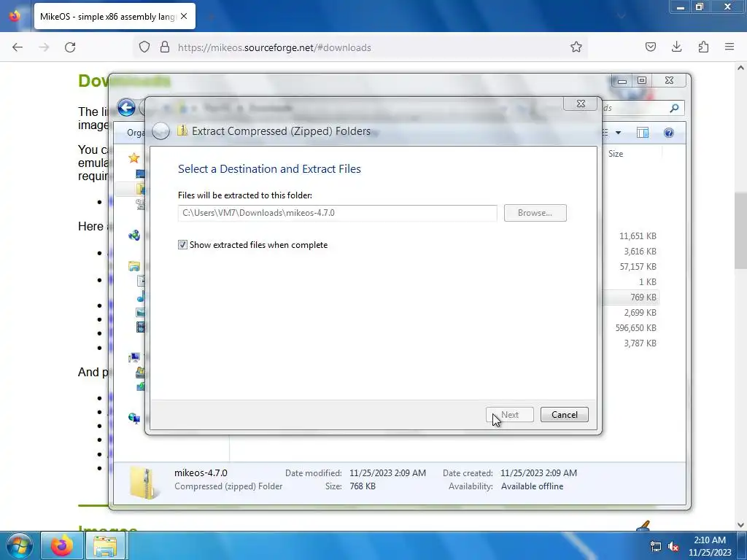Click the wizard back arrow in dialog
Image resolution: width=747 pixels, height=560 pixels.
point(161,131)
